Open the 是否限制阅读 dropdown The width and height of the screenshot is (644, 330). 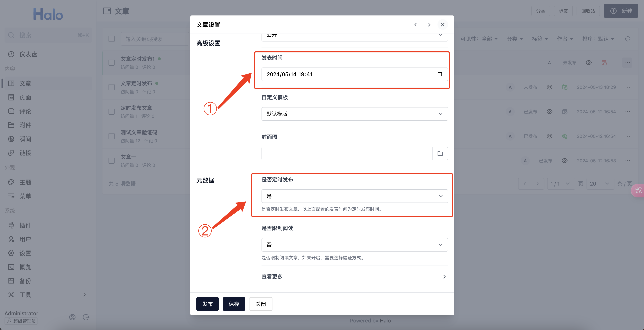click(354, 245)
